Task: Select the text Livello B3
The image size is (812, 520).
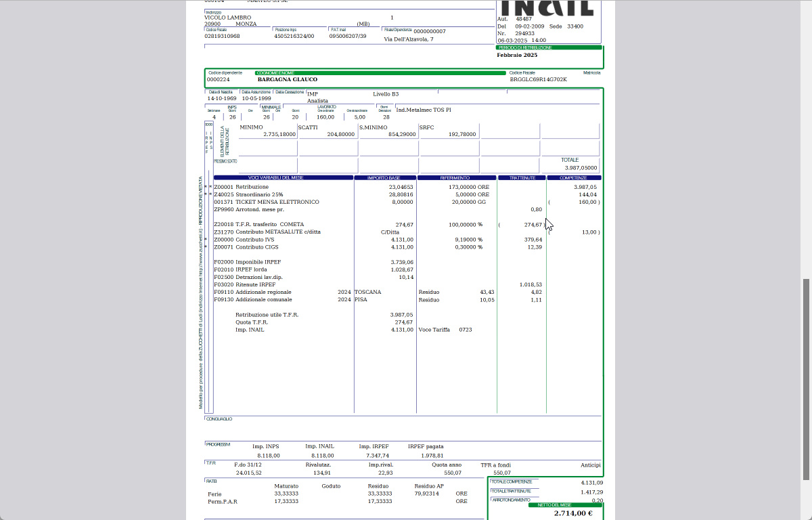Action: [x=386, y=94]
